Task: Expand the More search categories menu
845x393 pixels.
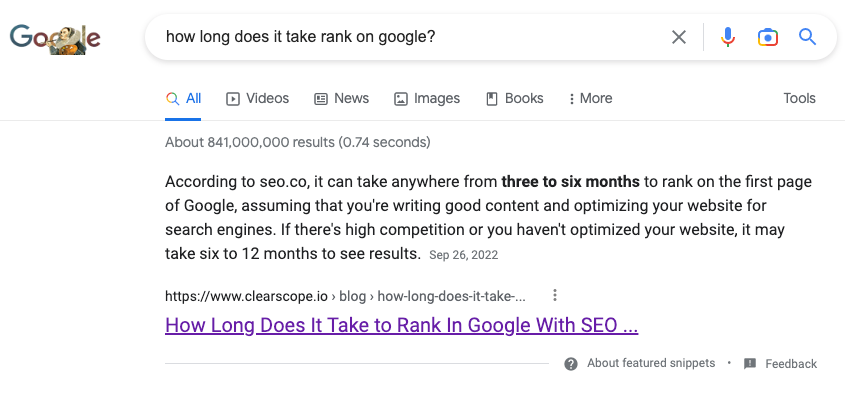Action: [x=591, y=99]
